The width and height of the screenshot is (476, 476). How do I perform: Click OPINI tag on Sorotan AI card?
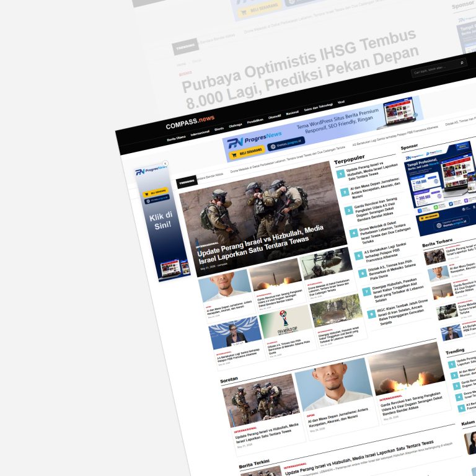311,416
